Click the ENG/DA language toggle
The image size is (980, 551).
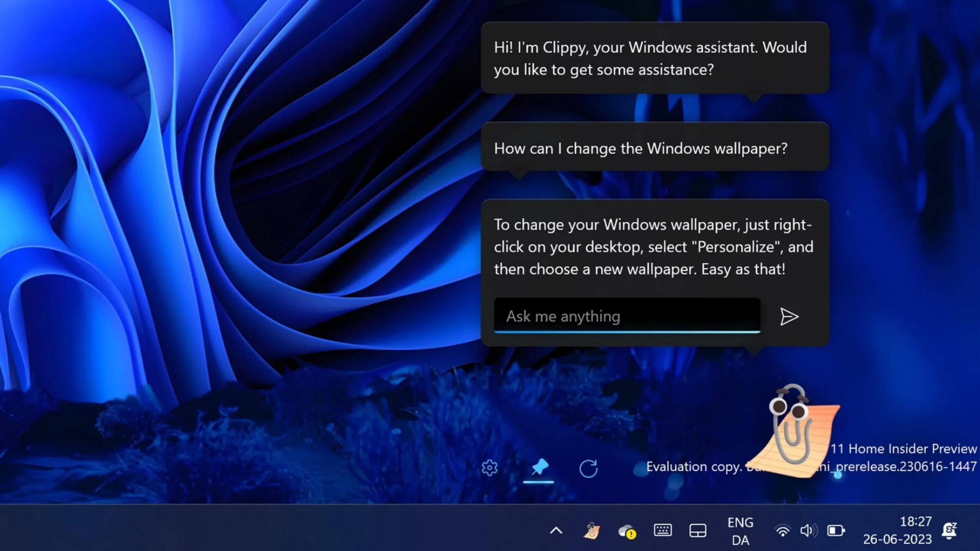point(740,531)
